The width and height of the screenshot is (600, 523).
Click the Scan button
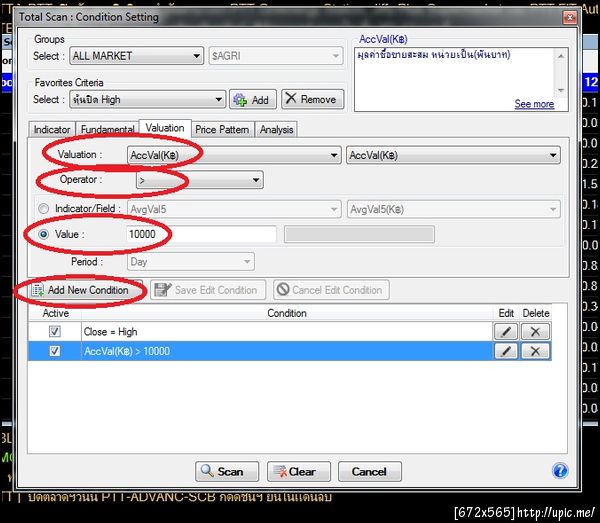pos(227,471)
